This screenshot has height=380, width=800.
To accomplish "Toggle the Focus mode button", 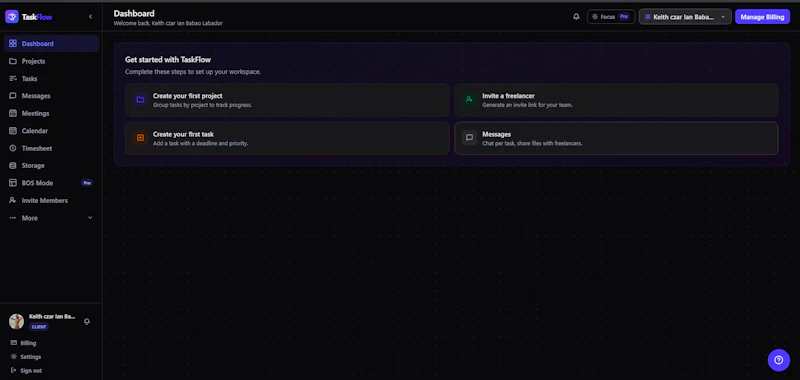I will click(611, 17).
